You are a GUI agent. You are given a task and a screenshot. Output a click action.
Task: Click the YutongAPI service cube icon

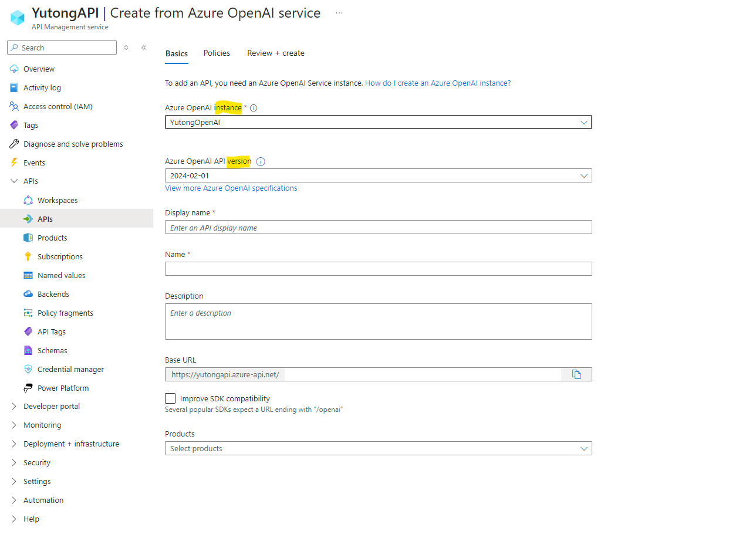[18, 18]
